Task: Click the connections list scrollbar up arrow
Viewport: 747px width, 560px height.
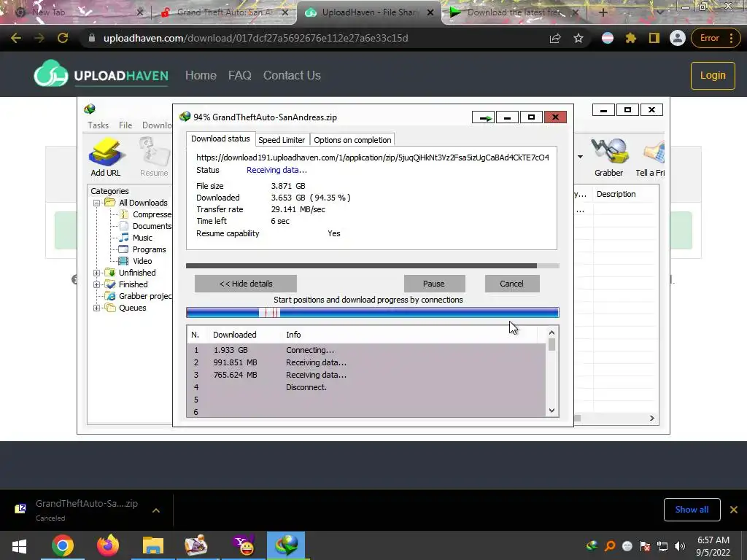Action: (551, 332)
